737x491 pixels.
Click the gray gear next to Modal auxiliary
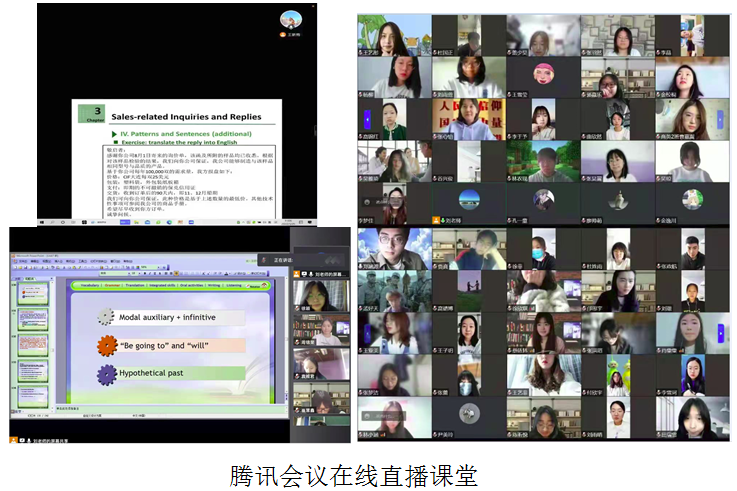106,318
